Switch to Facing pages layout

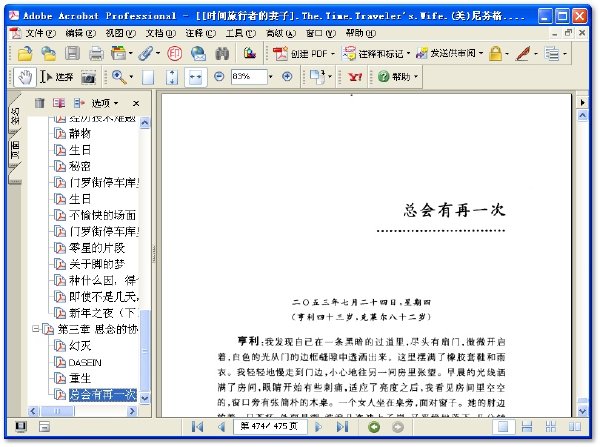point(575,427)
